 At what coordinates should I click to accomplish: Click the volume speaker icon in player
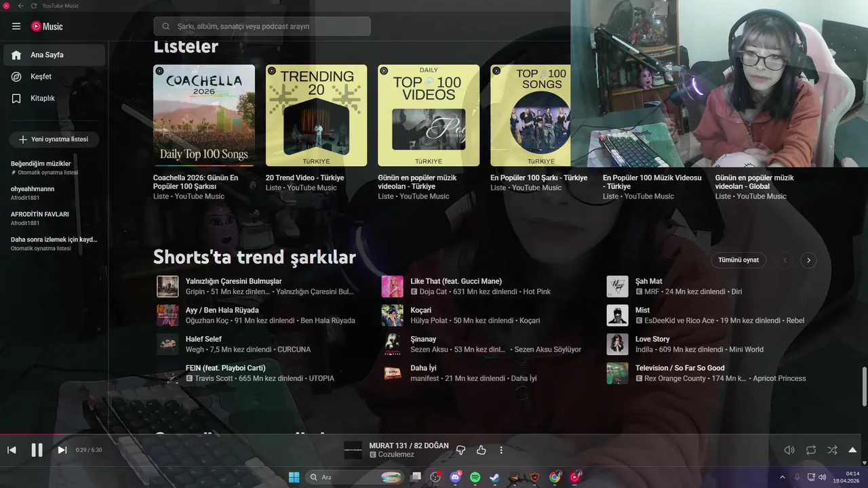tap(789, 450)
